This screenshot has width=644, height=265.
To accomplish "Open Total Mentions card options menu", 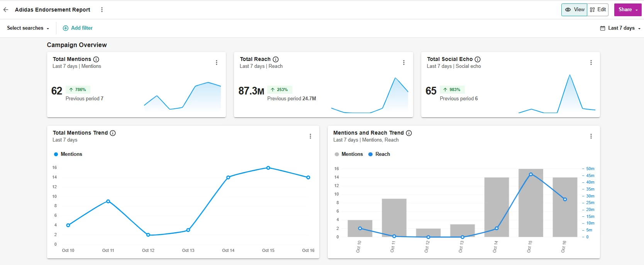I will pos(217,62).
